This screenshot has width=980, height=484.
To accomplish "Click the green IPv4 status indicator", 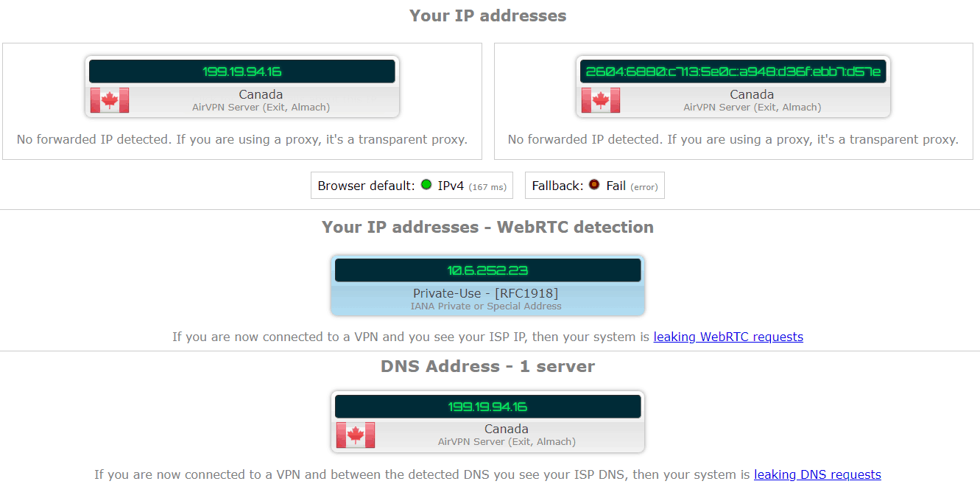I will tap(426, 185).
